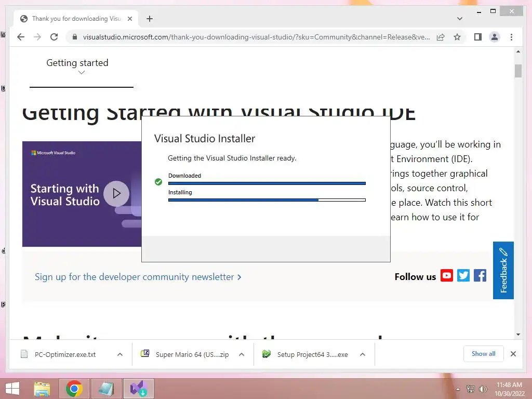
Task: Reload the Visual Studio download page
Action: (x=54, y=37)
